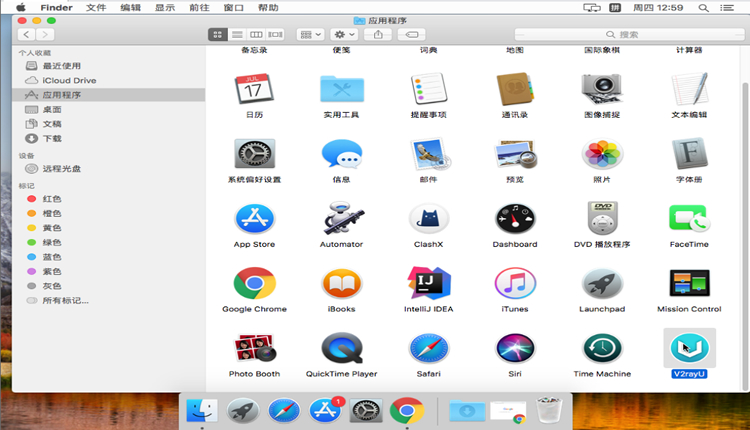Viewport: 750px width, 430px height.
Task: Go to 下载 in the sidebar
Action: coord(52,138)
